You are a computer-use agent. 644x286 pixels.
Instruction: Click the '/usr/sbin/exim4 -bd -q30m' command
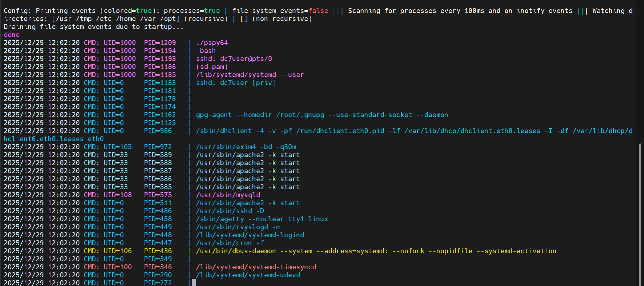(246, 147)
